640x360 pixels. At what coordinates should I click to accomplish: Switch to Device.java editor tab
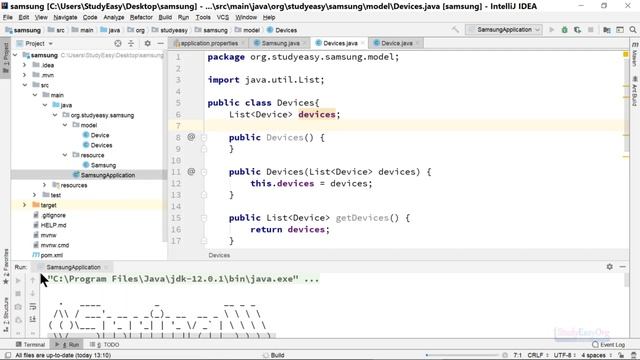[x=396, y=43]
